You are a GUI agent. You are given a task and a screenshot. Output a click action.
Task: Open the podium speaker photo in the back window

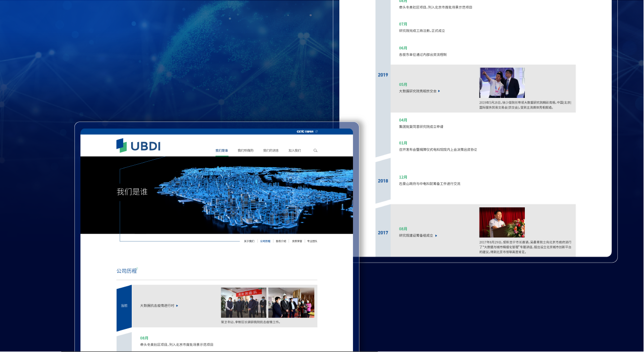502,222
